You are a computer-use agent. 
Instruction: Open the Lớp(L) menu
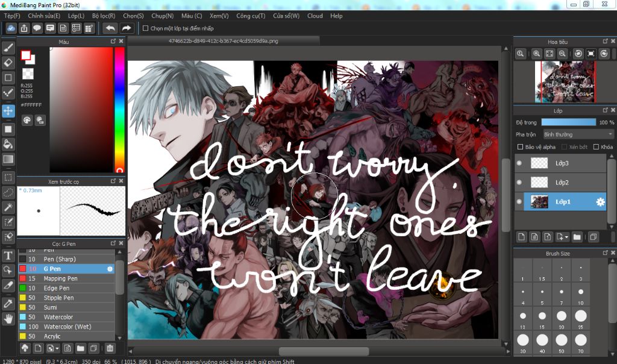tap(76, 16)
